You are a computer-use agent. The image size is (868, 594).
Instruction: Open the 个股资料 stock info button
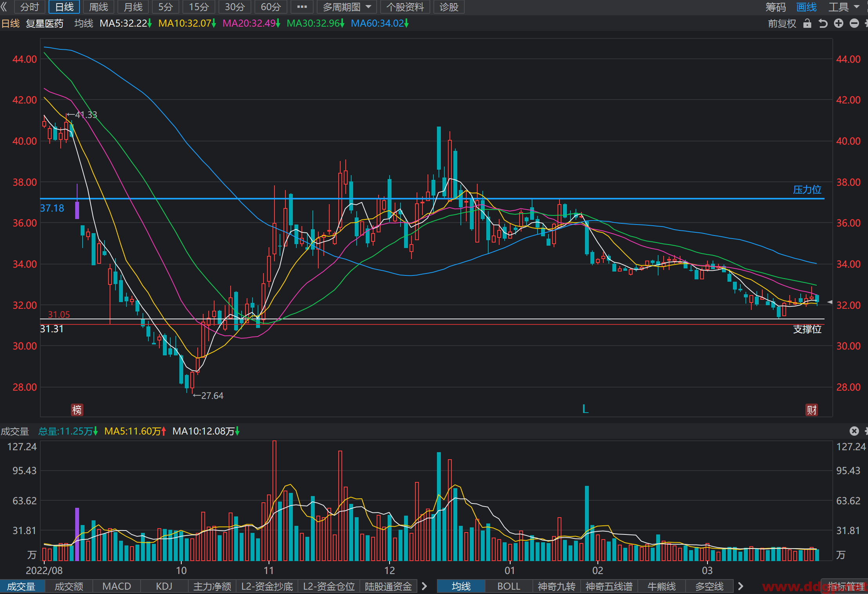tap(405, 7)
